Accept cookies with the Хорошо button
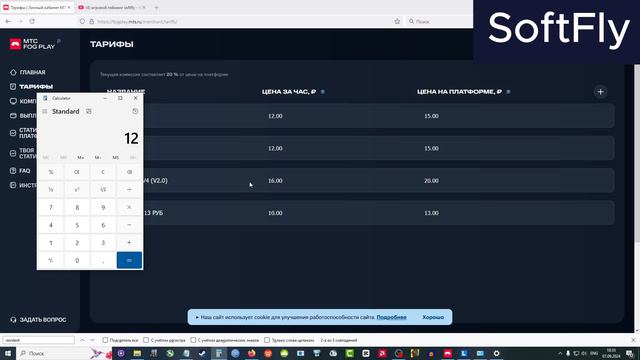Viewport: 640px width, 360px height. (x=433, y=317)
